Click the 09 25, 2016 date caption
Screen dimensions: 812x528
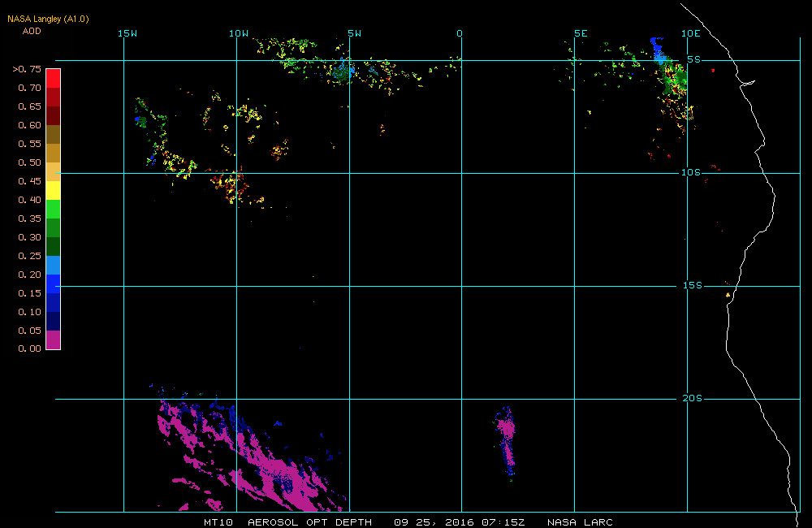coord(434,522)
